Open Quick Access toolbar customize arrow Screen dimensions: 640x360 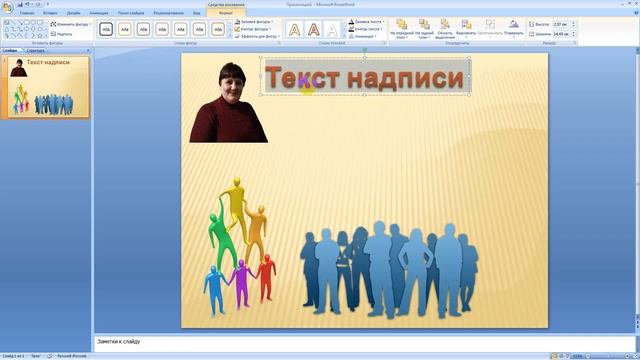[47, 4]
